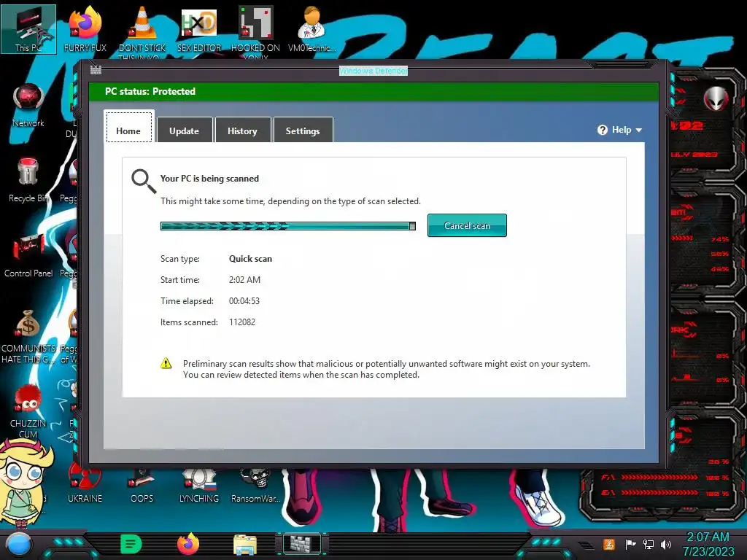Select the VLC cone desktop icon
747x560 pixels.
(142, 29)
